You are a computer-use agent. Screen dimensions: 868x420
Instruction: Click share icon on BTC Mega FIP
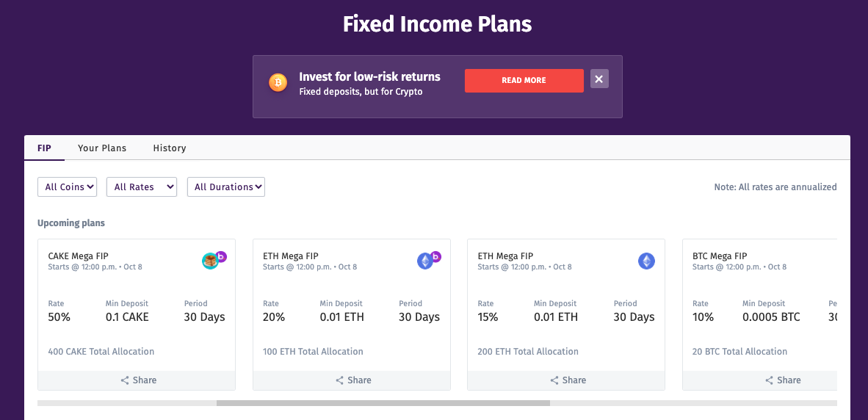pos(769,380)
